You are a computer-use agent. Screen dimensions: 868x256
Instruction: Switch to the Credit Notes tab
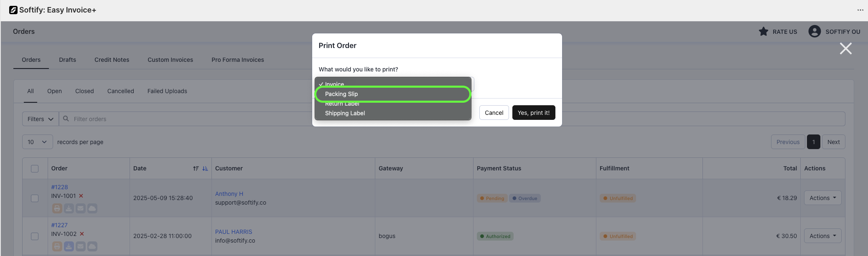tap(112, 60)
